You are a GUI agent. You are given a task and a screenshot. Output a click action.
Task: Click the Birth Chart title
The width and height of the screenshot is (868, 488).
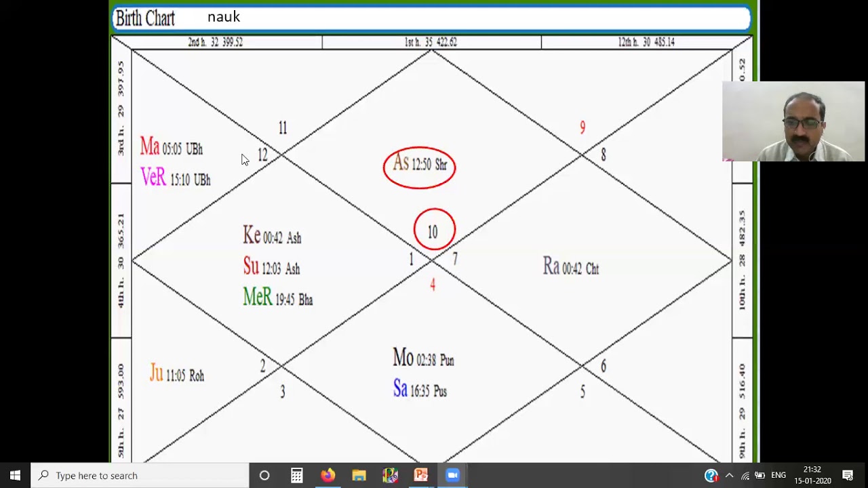coord(144,18)
